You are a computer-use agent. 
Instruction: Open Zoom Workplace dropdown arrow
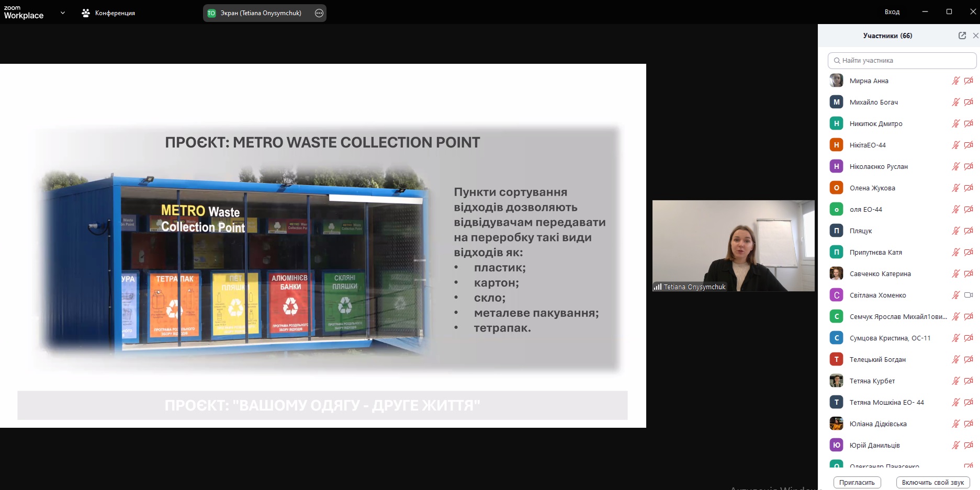[x=63, y=13]
